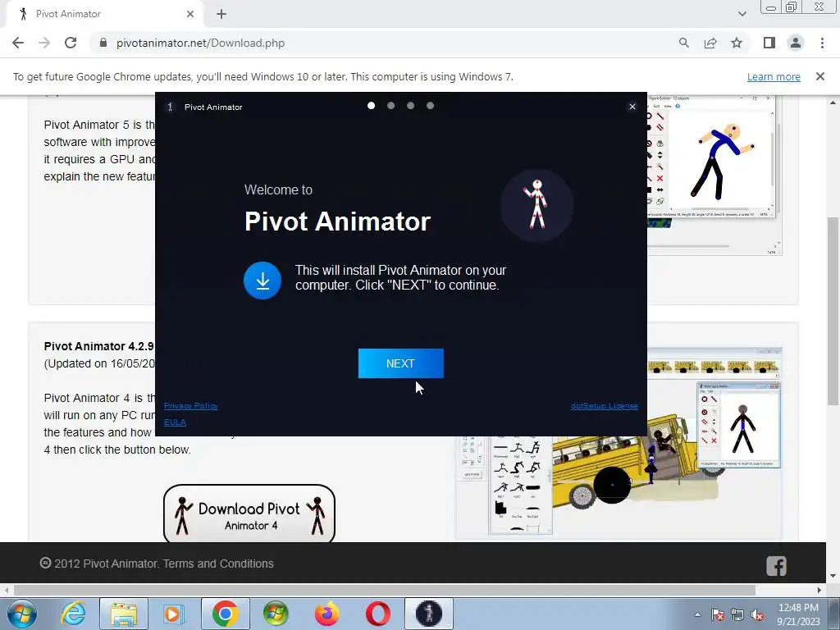
Task: Click the scroll down arrow of the page
Action: [833, 576]
